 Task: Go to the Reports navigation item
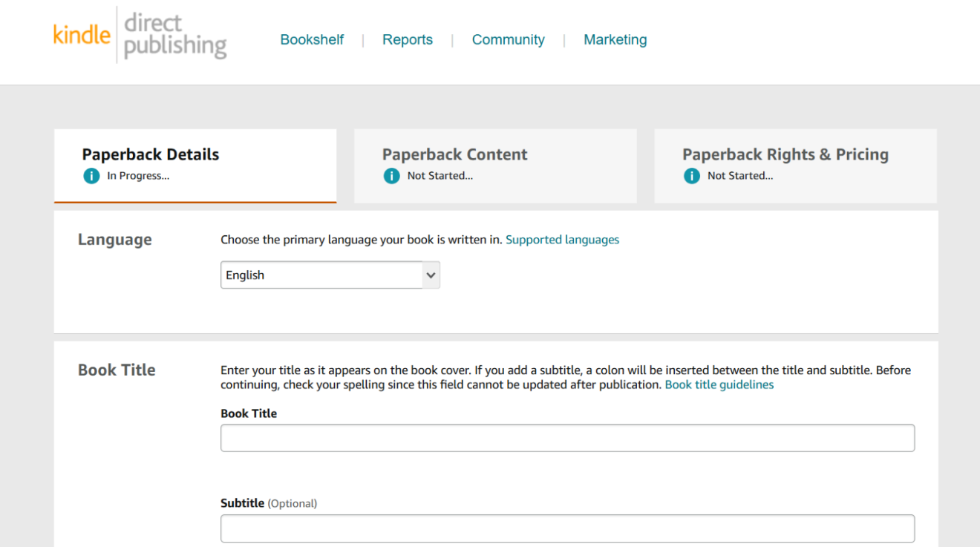pos(407,40)
